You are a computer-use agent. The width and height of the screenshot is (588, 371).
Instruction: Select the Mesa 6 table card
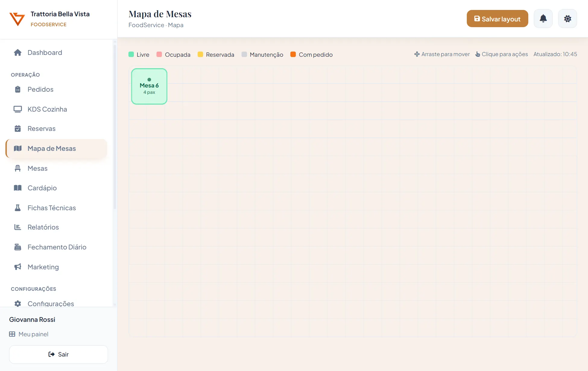point(149,86)
